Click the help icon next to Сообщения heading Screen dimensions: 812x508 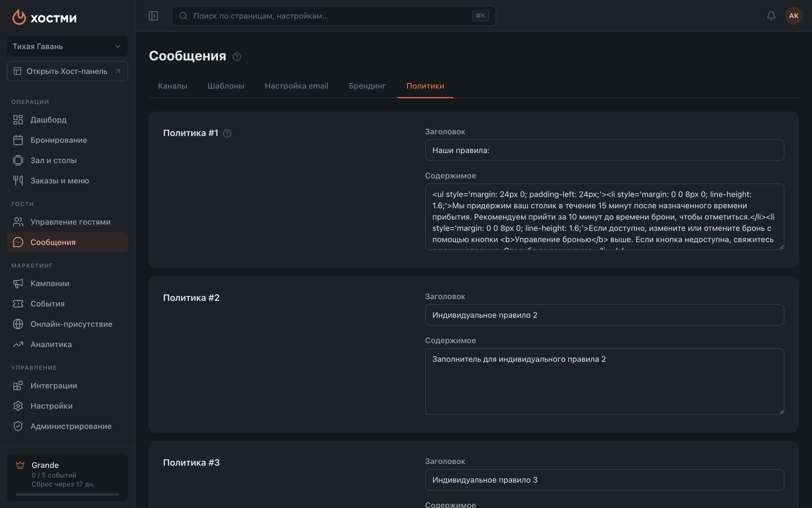point(237,57)
